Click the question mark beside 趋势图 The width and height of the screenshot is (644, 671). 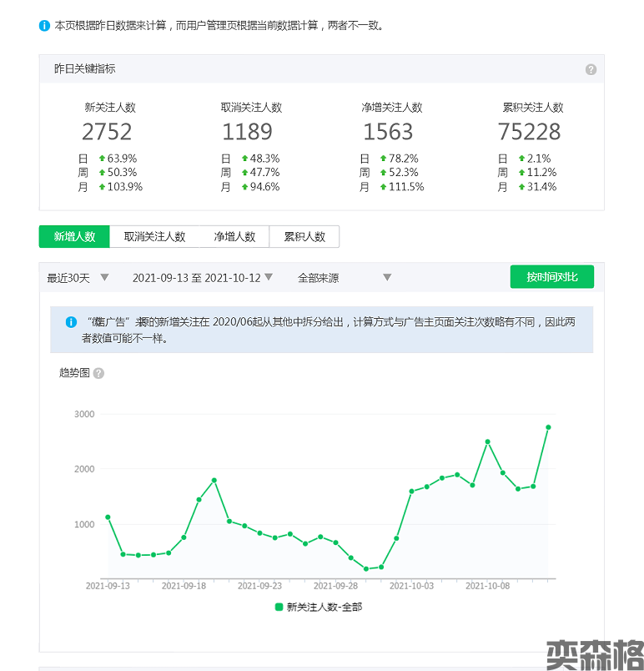(98, 373)
